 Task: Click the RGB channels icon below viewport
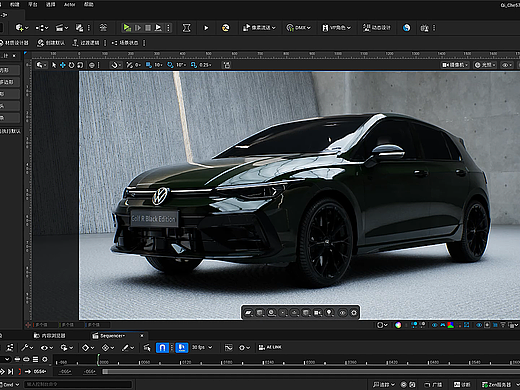pyautogui.click(x=450, y=325)
